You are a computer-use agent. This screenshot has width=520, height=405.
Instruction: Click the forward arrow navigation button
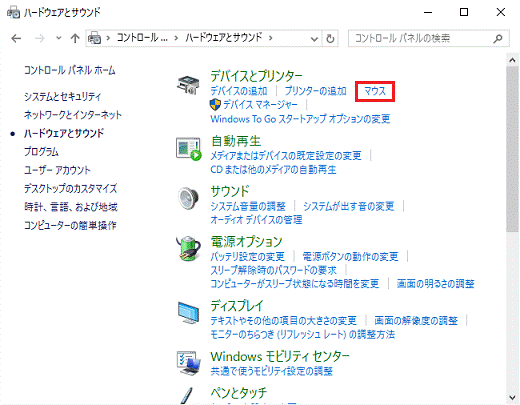(x=40, y=39)
